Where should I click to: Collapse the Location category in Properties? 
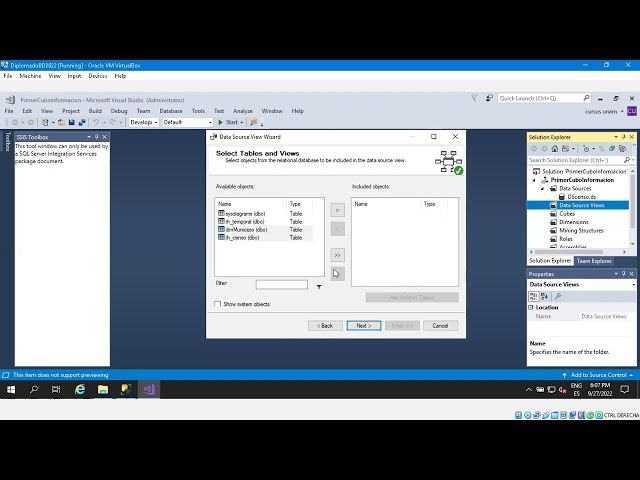[531, 307]
